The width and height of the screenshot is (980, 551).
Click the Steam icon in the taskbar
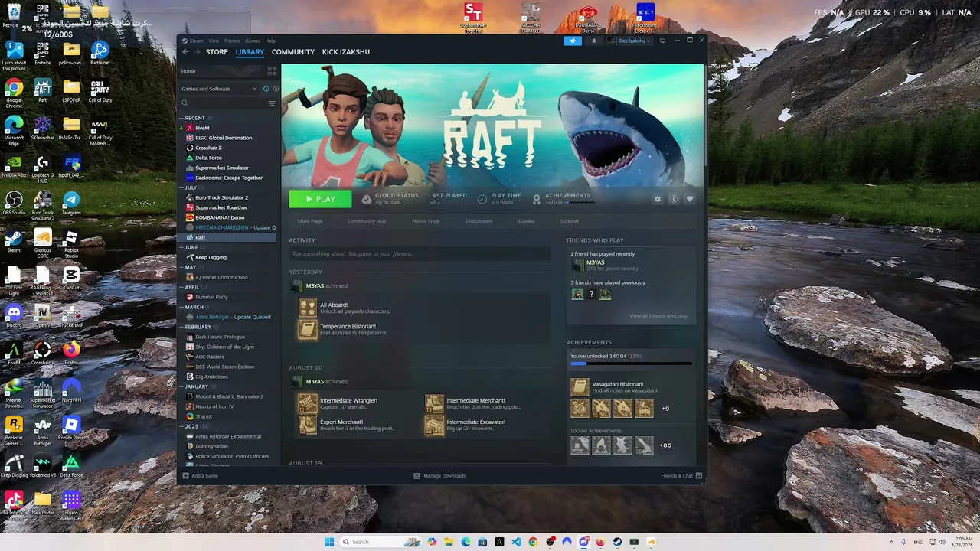617,542
